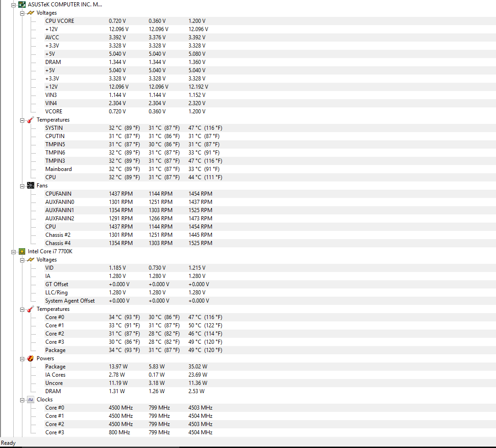Collapse the ASUSTeK COMPUTER INC. node

coord(13,5)
